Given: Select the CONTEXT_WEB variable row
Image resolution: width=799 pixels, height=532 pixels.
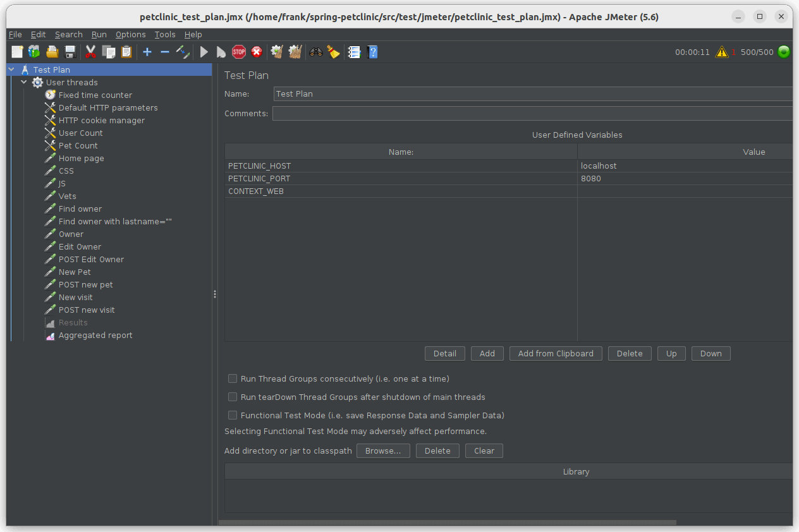Looking at the screenshot, I should pyautogui.click(x=509, y=191).
